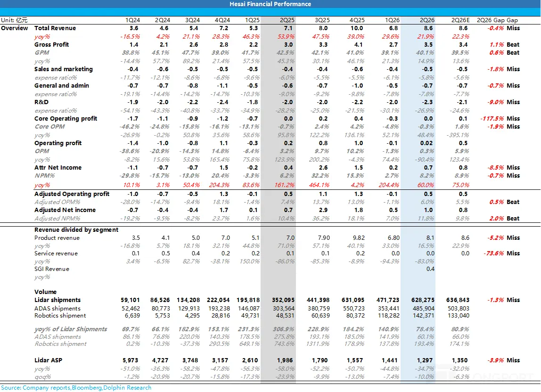Select the SGI Revenue value 0.4
The width and height of the screenshot is (541, 392).
coord(430,269)
